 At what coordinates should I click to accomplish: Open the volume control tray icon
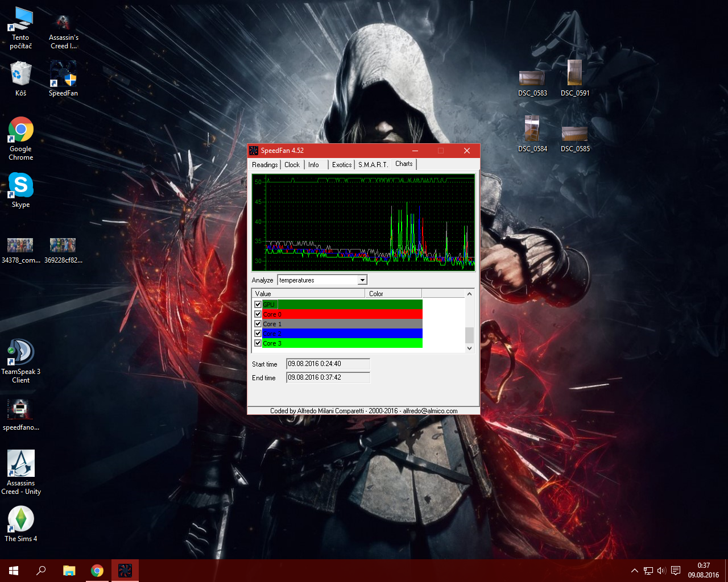click(x=661, y=571)
